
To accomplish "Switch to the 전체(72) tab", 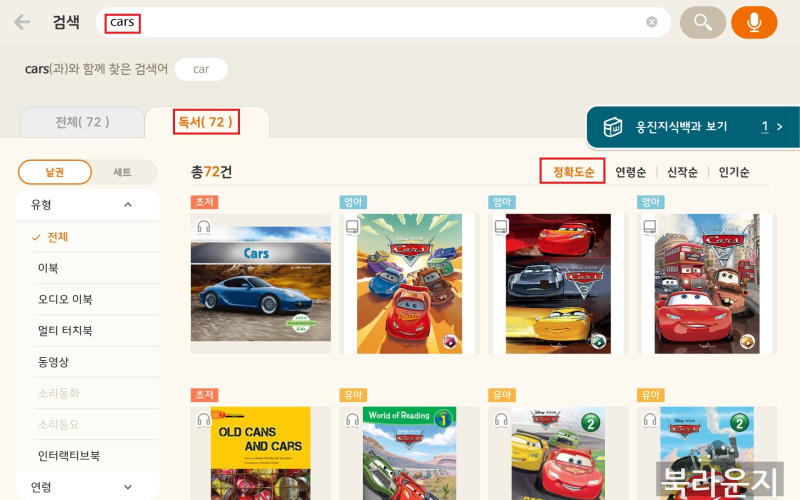I will click(82, 122).
